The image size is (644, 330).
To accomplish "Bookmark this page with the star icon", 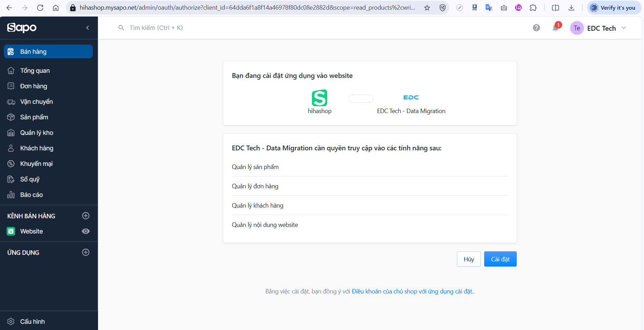I will 427,8.
